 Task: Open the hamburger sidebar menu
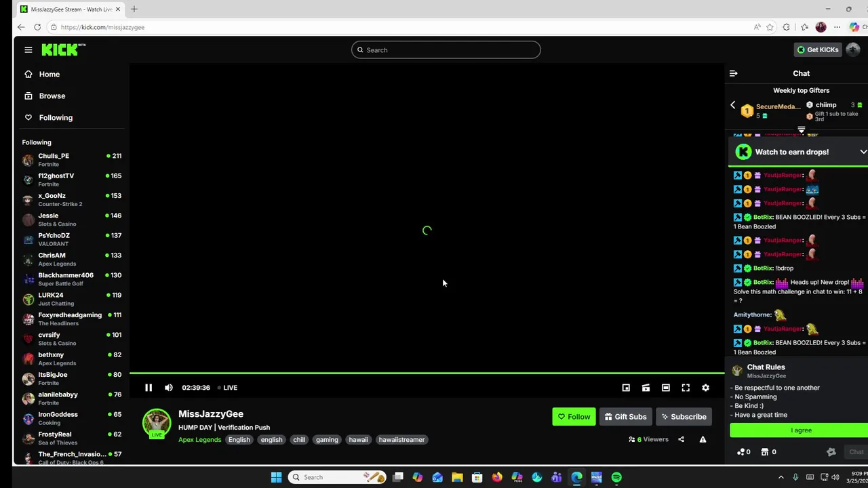(x=28, y=49)
